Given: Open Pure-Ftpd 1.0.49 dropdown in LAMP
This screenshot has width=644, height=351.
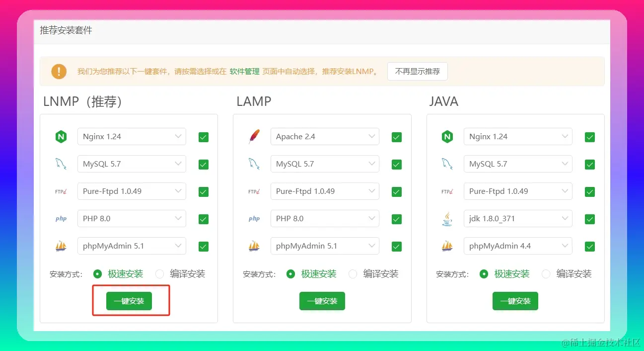Looking at the screenshot, I should 325,191.
